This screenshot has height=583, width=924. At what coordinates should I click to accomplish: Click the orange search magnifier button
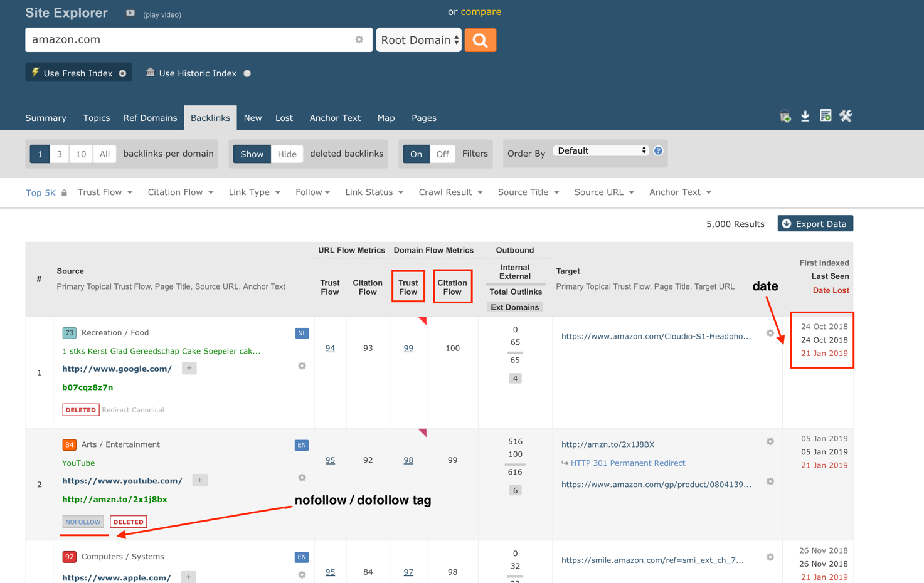(x=481, y=40)
